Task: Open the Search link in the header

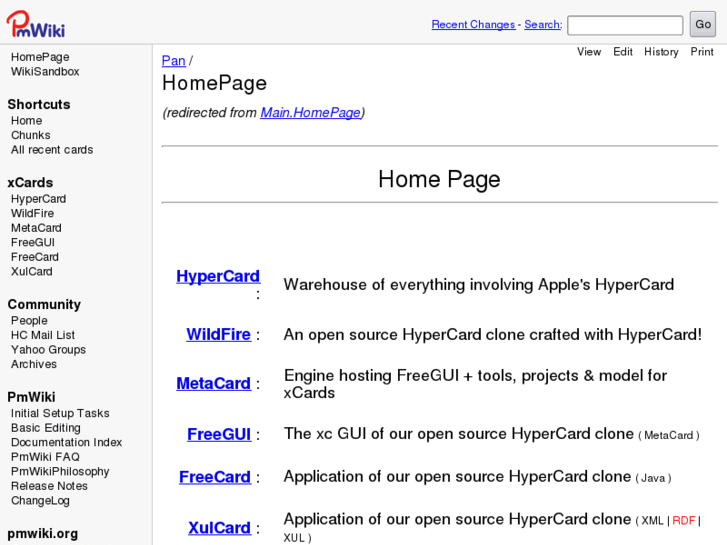Action: [x=542, y=25]
